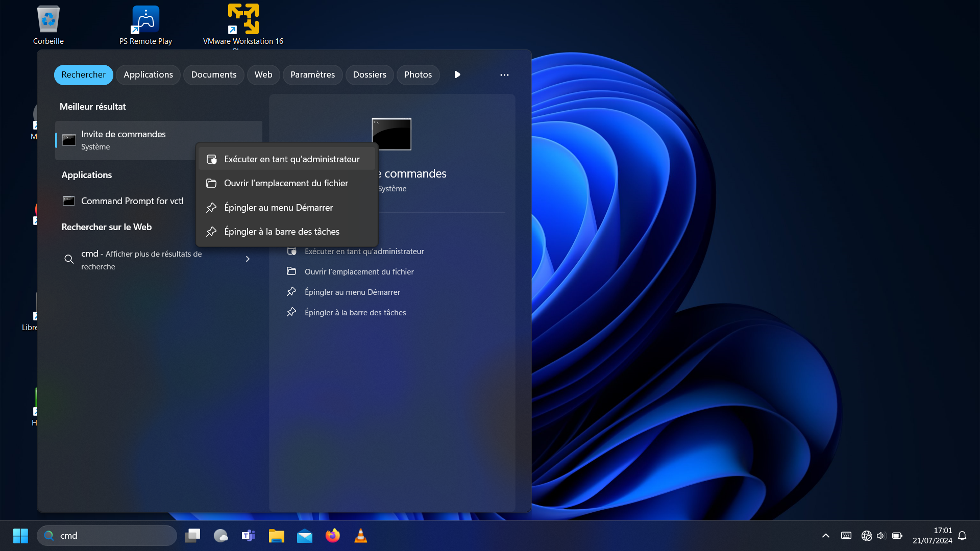
Task: Launch Firefox from the taskbar
Action: tap(333, 536)
